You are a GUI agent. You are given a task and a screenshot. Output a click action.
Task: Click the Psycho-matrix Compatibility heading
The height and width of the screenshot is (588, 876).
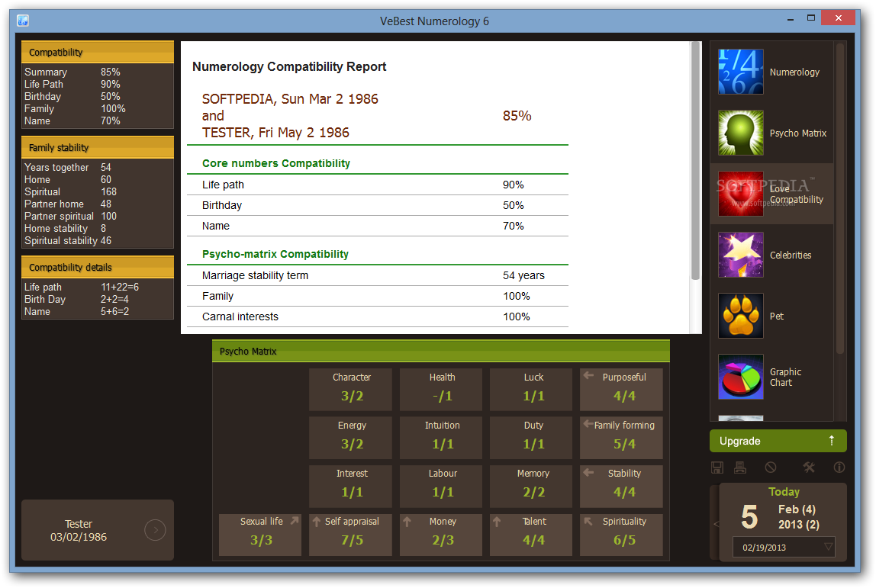[x=275, y=254]
